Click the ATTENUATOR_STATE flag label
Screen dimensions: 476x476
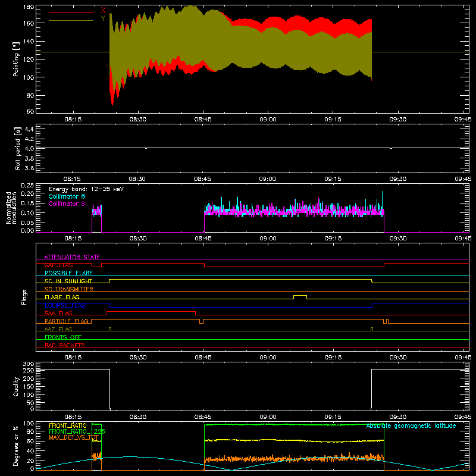pyautogui.click(x=72, y=257)
